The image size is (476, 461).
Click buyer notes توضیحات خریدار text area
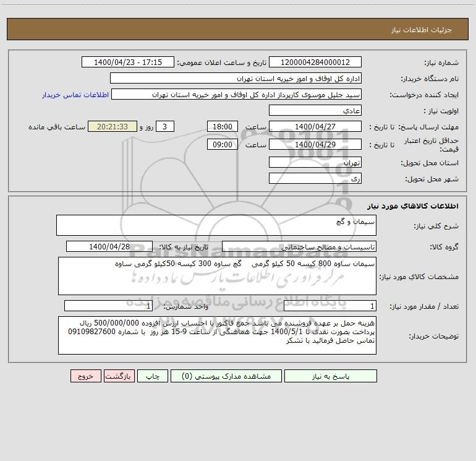(x=217, y=335)
